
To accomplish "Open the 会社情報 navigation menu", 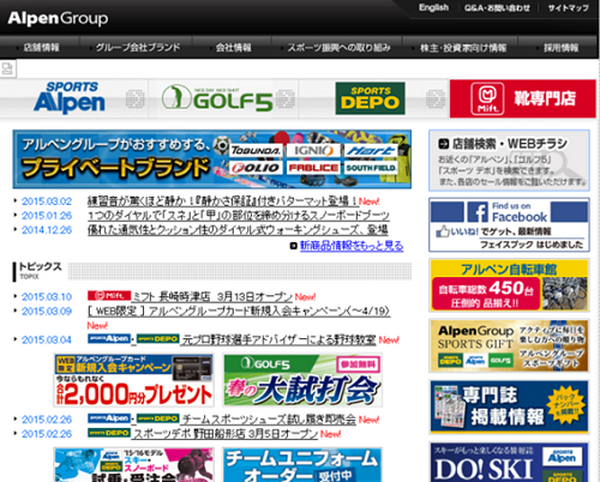I will (232, 47).
